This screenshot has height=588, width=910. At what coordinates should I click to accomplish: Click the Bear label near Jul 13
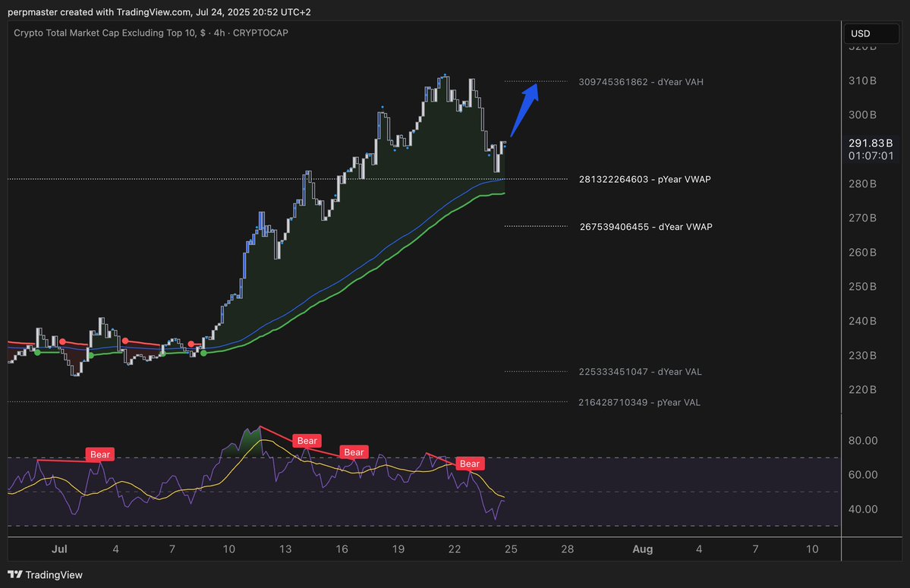[x=307, y=441]
